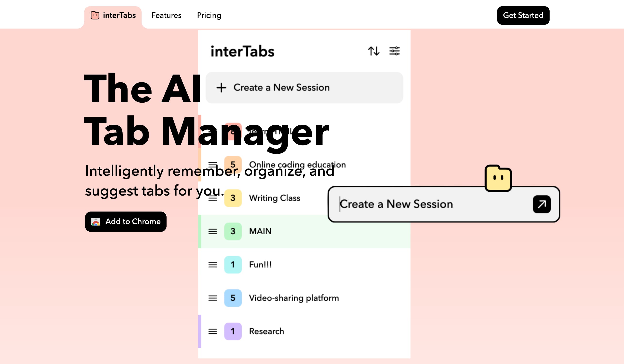Click the sort arrows icon in interTabs panel
The height and width of the screenshot is (364, 624).
373,51
